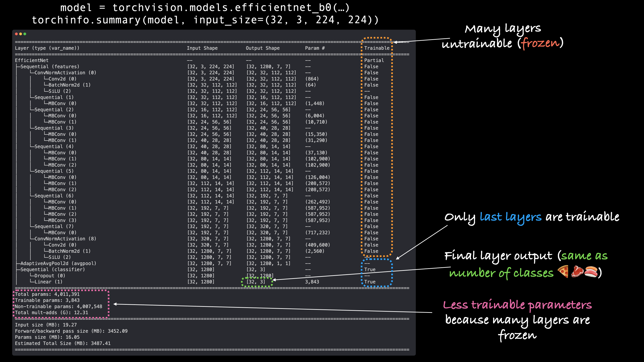This screenshot has height=362, width=644.
Task: Click the Dropout (0) layer row
Action: point(50,275)
